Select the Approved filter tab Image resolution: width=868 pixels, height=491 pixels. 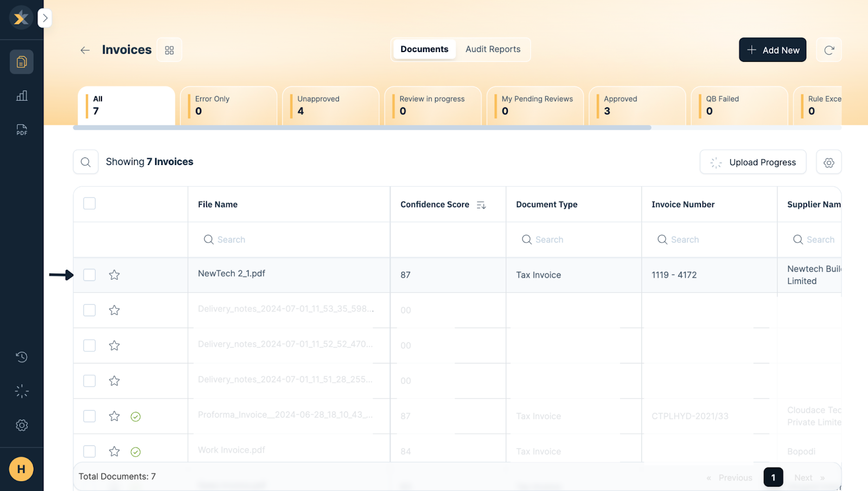tap(637, 106)
